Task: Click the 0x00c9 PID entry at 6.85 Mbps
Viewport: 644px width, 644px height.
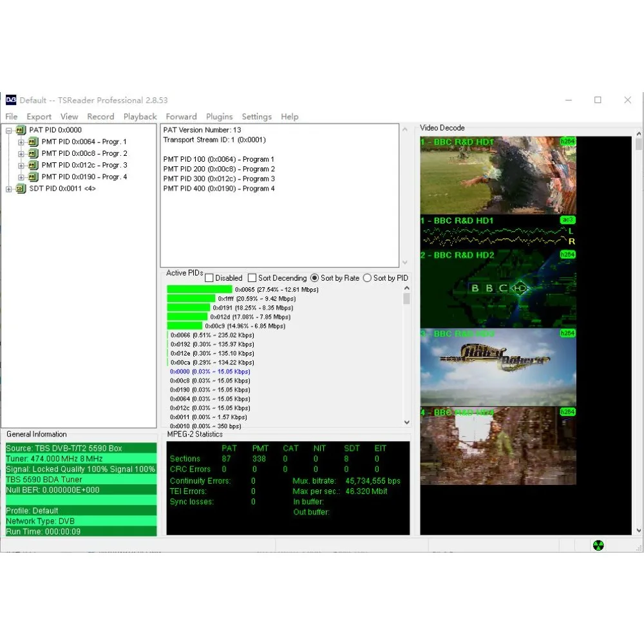Action: pyautogui.click(x=245, y=326)
